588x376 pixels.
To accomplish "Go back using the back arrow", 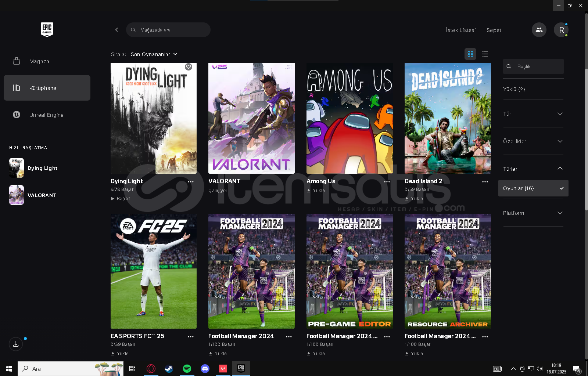I will point(116,30).
